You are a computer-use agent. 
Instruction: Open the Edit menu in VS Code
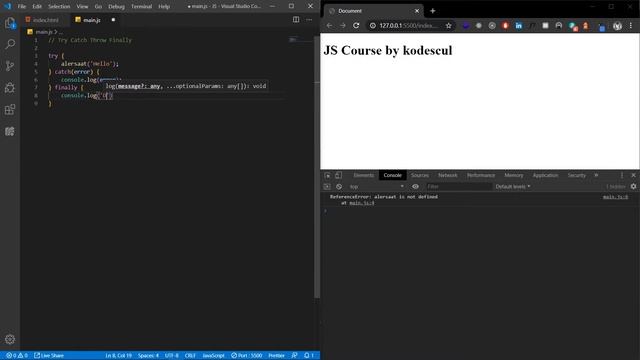click(37, 7)
